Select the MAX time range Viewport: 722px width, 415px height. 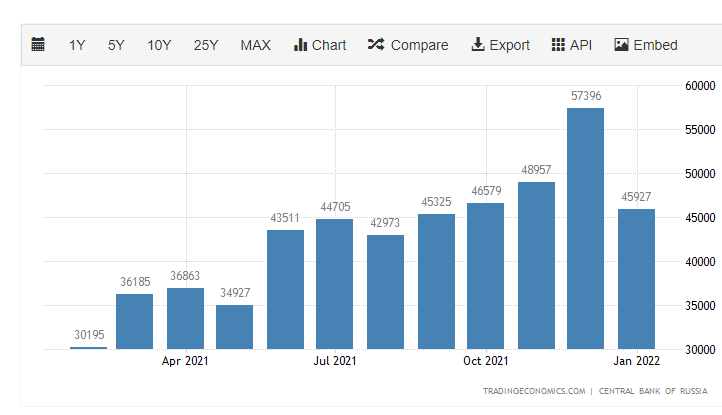255,45
